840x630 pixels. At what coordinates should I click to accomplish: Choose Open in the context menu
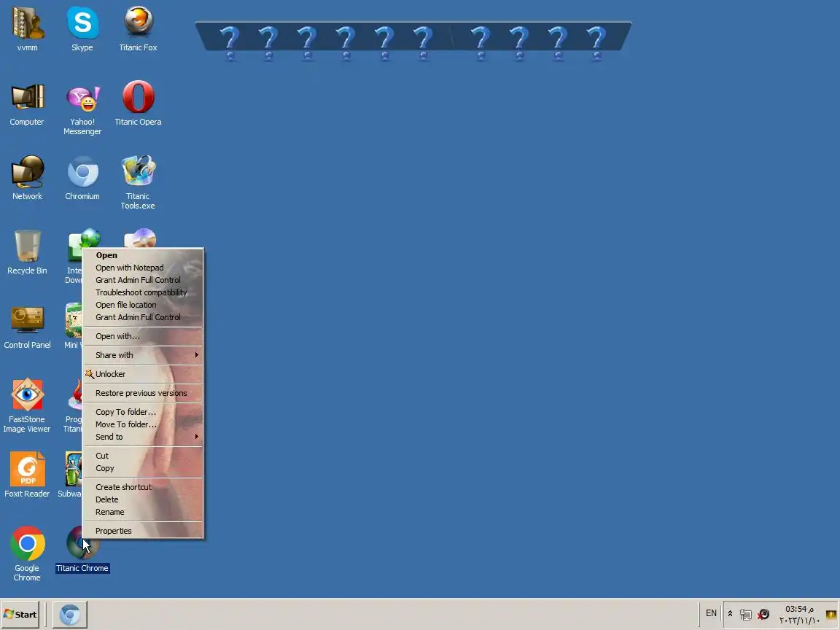(144, 255)
